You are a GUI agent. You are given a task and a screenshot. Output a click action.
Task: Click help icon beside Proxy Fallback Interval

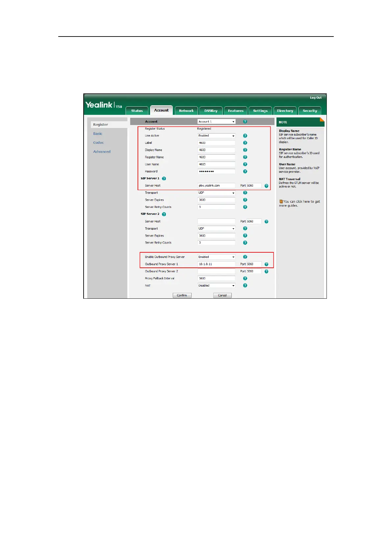[x=245, y=278]
